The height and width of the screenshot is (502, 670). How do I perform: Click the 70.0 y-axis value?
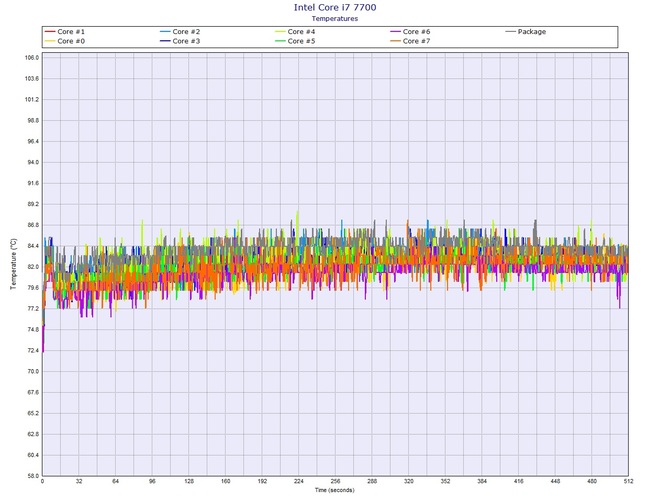click(x=32, y=372)
